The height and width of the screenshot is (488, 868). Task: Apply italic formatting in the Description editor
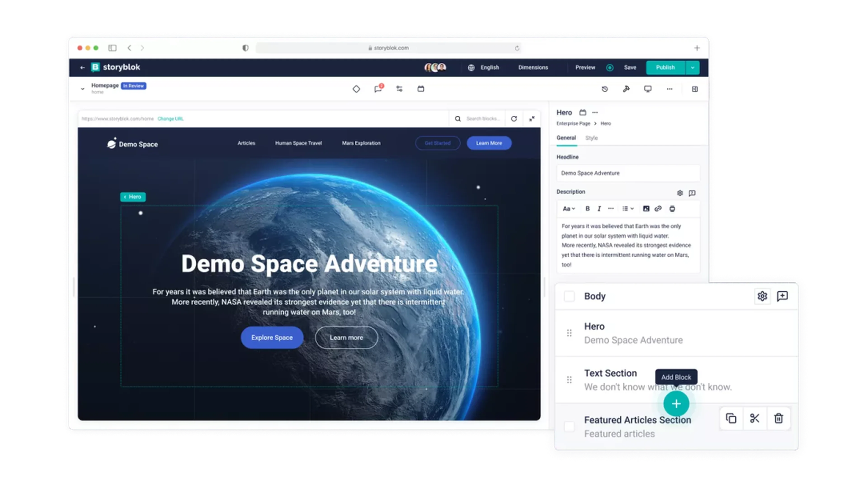click(x=599, y=209)
